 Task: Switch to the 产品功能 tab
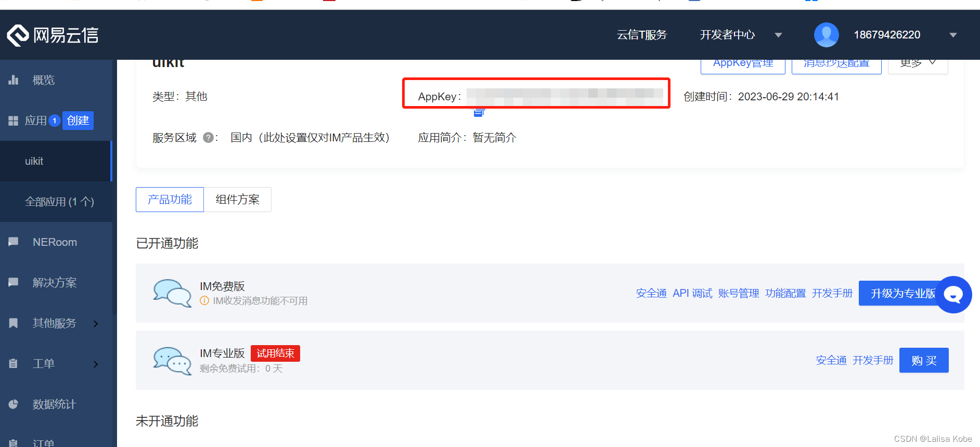coord(170,200)
